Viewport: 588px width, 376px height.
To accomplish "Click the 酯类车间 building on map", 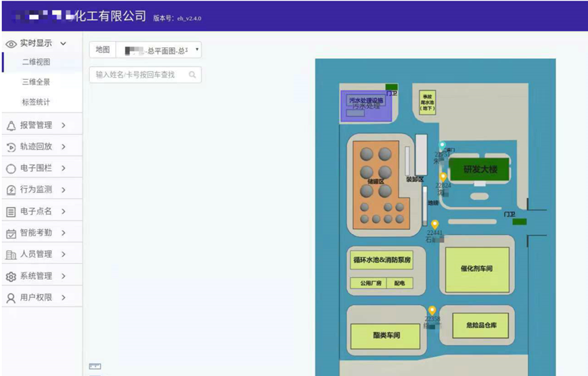I will 385,336.
